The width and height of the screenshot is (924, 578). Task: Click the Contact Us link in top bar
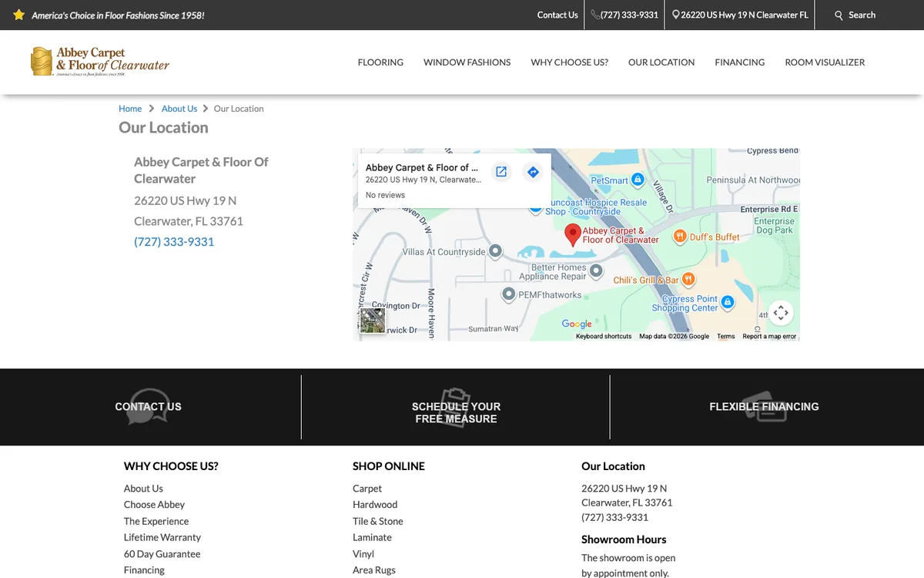point(557,15)
